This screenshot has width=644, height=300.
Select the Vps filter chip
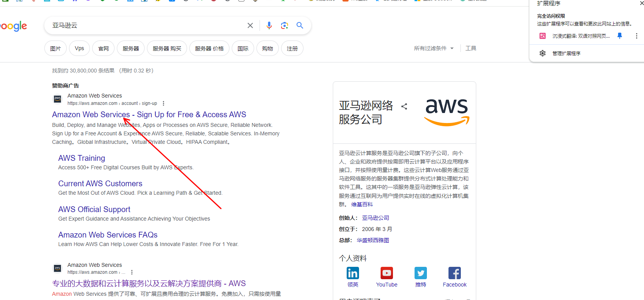79,48
